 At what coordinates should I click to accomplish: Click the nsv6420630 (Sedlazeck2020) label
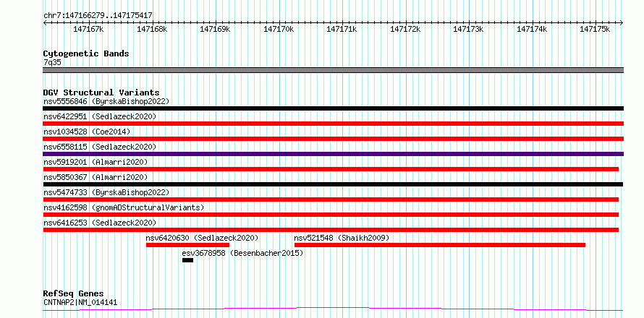tap(202, 238)
